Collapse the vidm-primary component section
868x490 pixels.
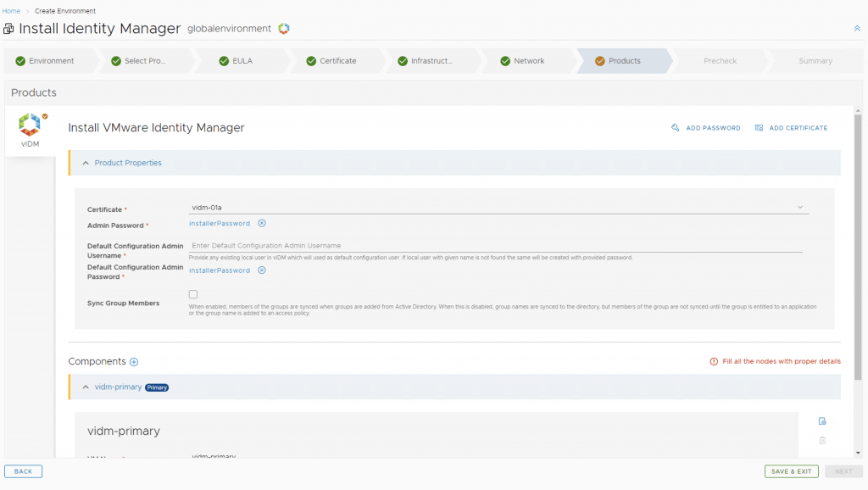pos(86,387)
